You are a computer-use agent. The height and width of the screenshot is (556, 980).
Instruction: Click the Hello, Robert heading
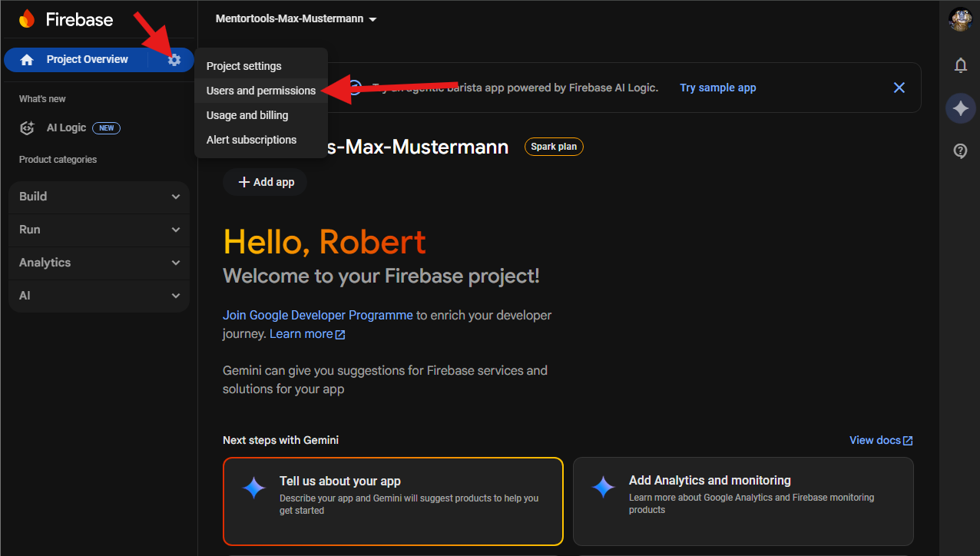pos(324,242)
